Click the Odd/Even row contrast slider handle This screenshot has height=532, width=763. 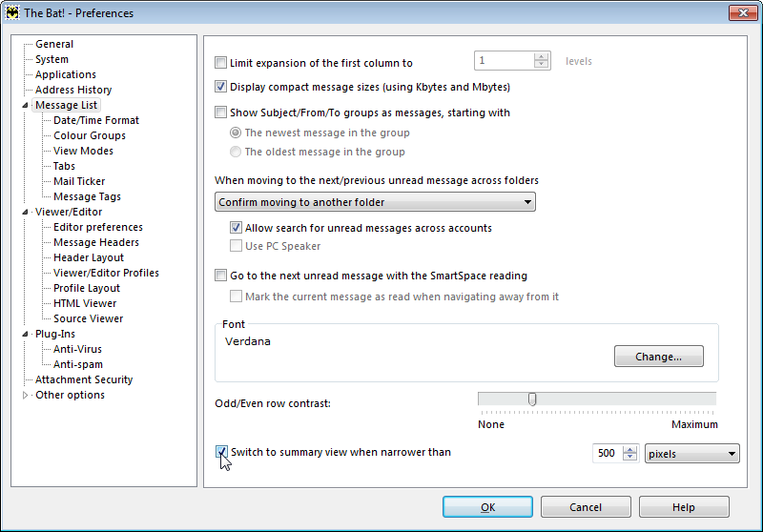tap(532, 399)
